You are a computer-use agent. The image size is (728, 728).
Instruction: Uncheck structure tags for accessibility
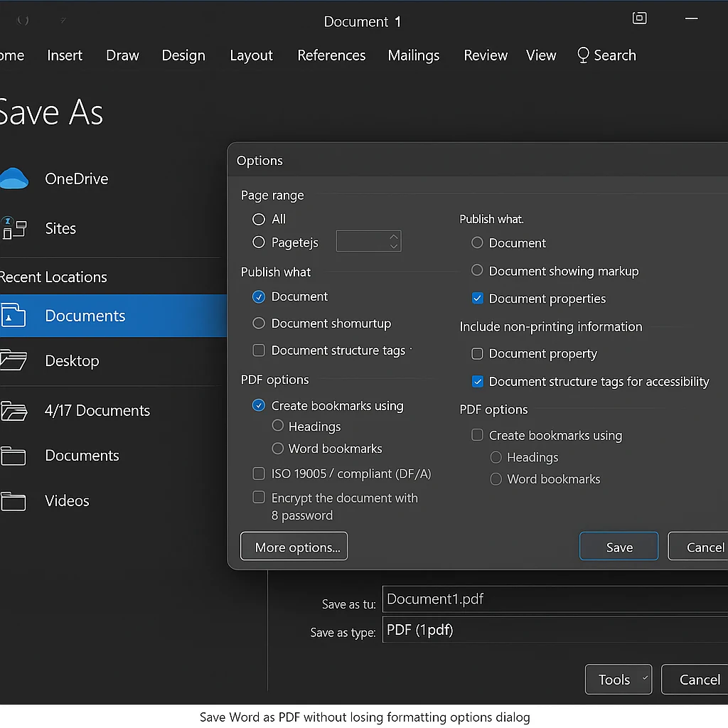(477, 382)
